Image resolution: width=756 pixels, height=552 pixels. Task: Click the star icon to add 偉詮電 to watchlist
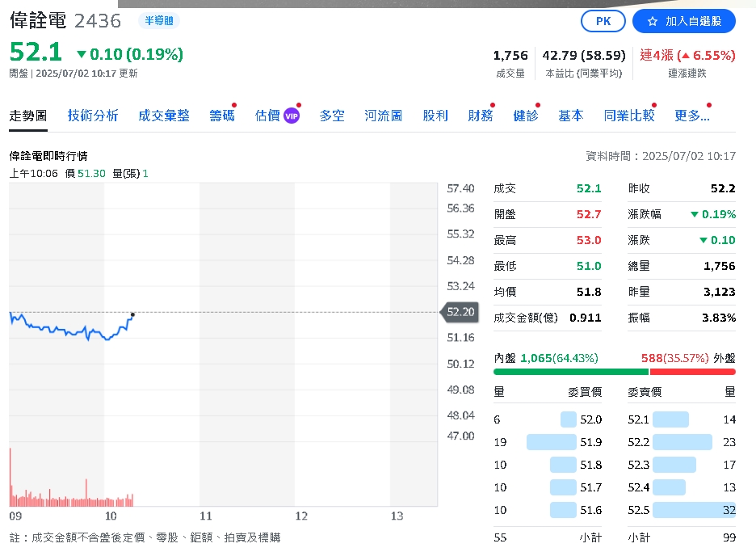[x=653, y=21]
